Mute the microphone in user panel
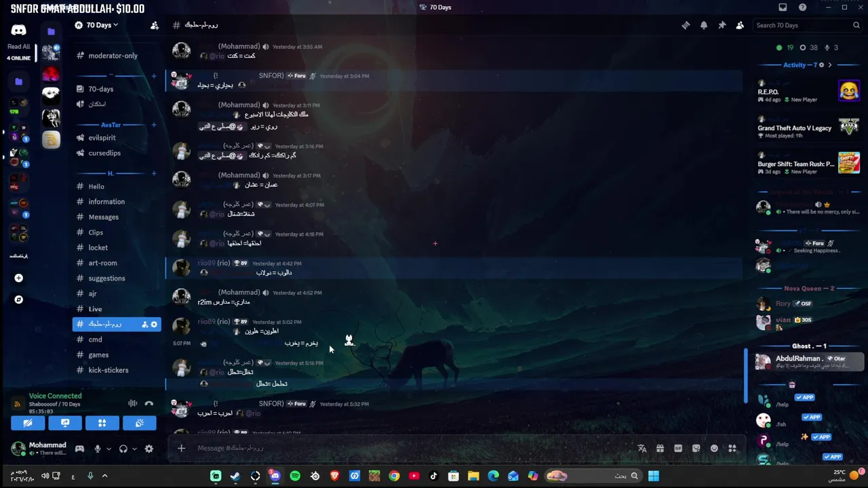 point(98,449)
